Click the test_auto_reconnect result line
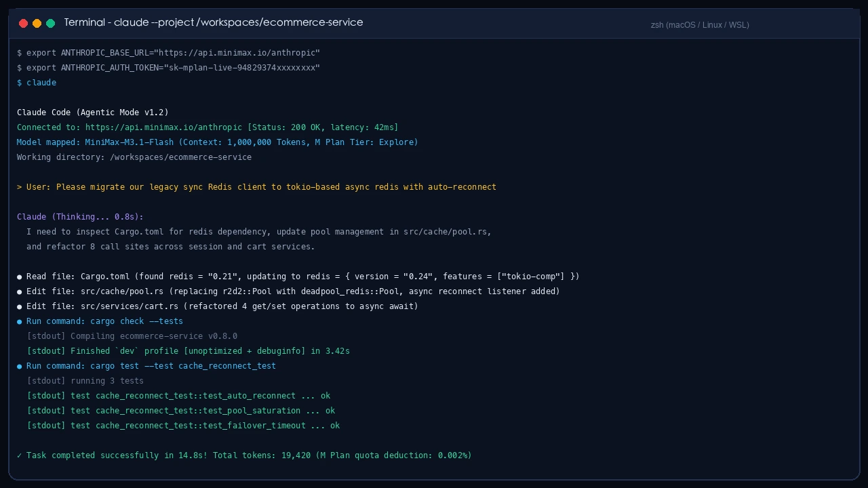868x488 pixels. (x=179, y=396)
